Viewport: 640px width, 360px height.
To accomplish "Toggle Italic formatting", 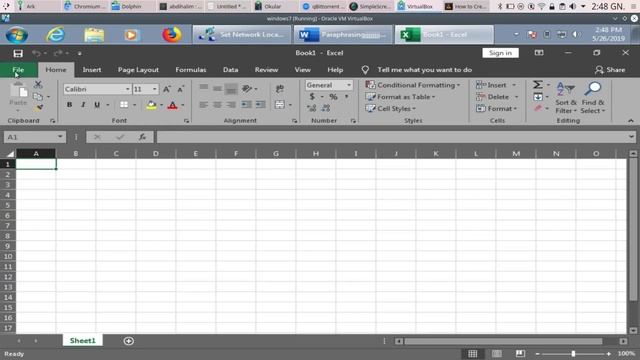I will pos(83,105).
